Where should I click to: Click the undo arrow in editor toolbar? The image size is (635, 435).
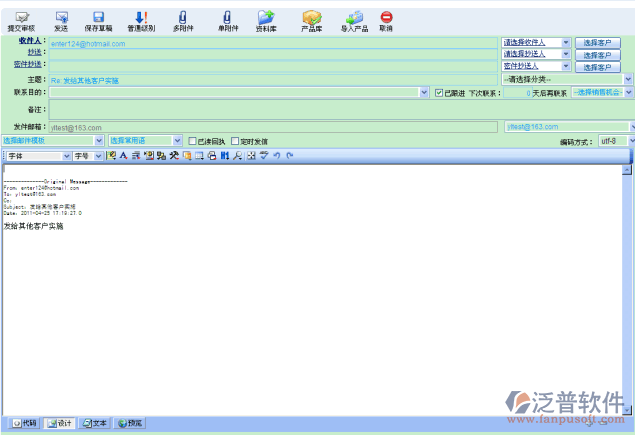(x=277, y=156)
